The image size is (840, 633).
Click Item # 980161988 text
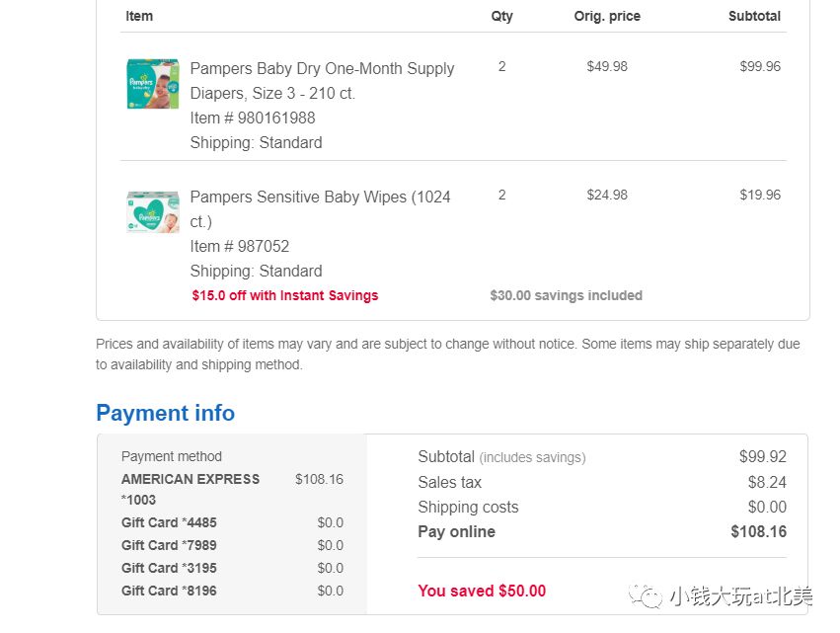253,119
